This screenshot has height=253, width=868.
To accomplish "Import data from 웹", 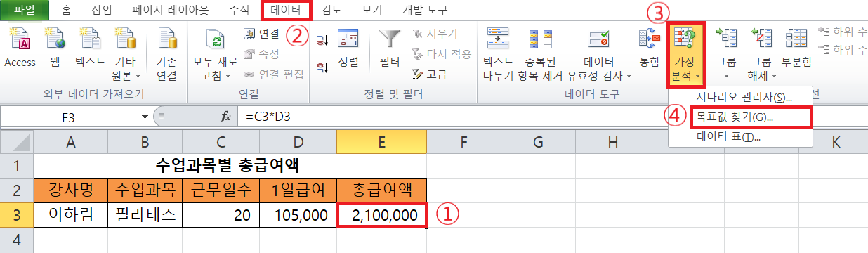I will (x=55, y=48).
